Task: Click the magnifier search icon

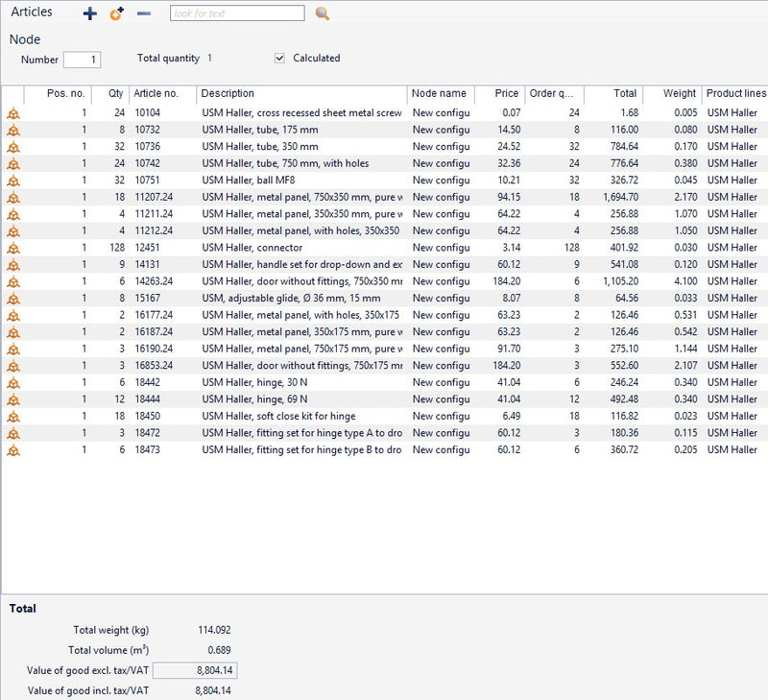Action: [323, 13]
